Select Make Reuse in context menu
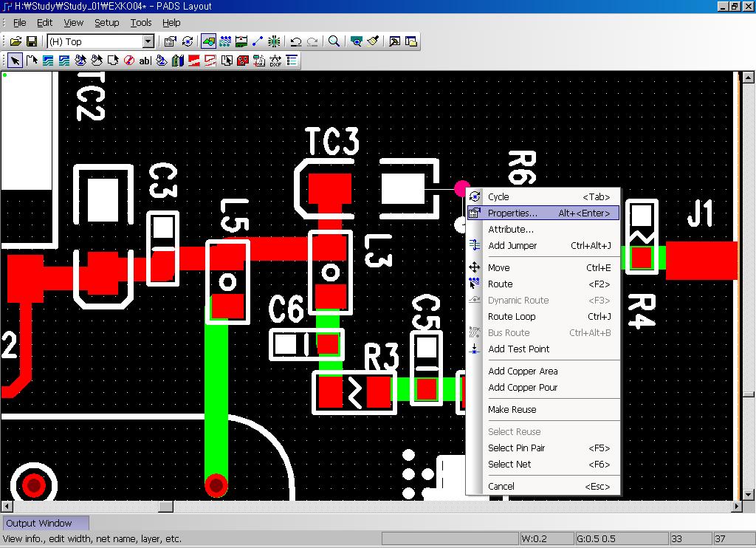The height and width of the screenshot is (548, 756). (543, 410)
